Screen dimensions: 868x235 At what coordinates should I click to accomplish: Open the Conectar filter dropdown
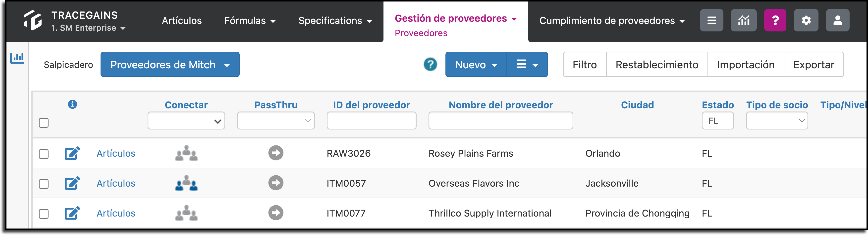[186, 120]
